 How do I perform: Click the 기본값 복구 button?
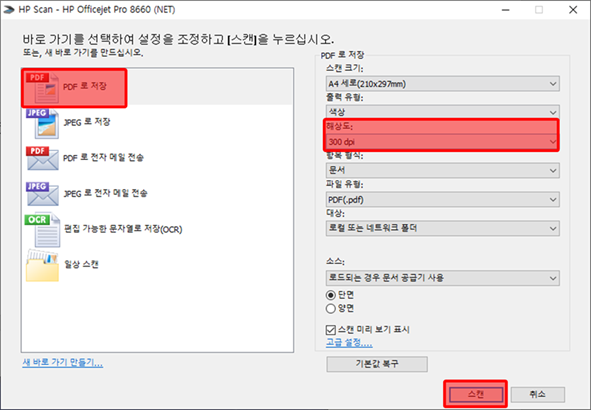377,364
